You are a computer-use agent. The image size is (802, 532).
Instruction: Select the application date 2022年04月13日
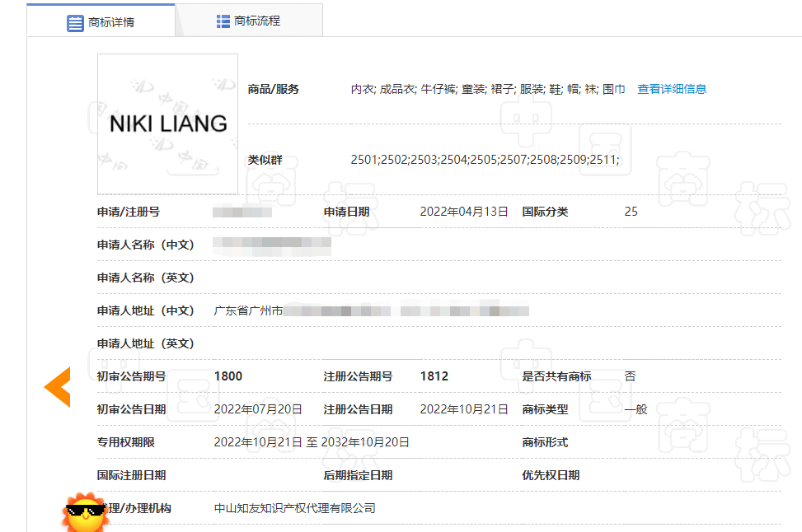463,212
